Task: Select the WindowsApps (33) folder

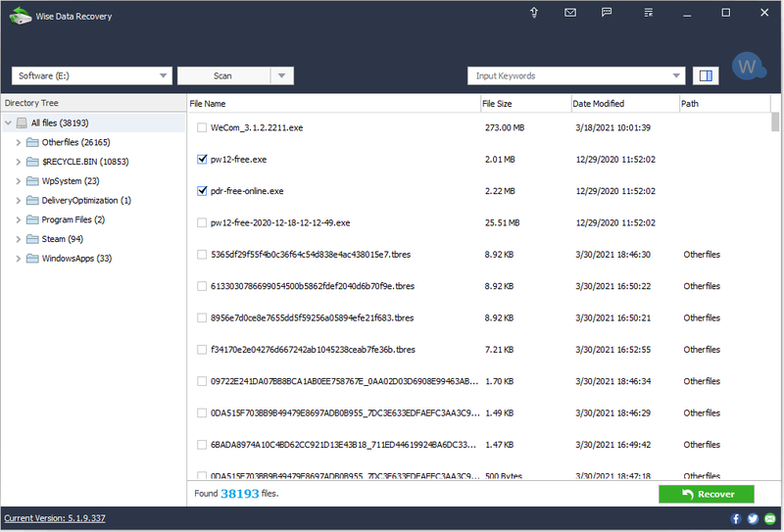Action: (76, 259)
